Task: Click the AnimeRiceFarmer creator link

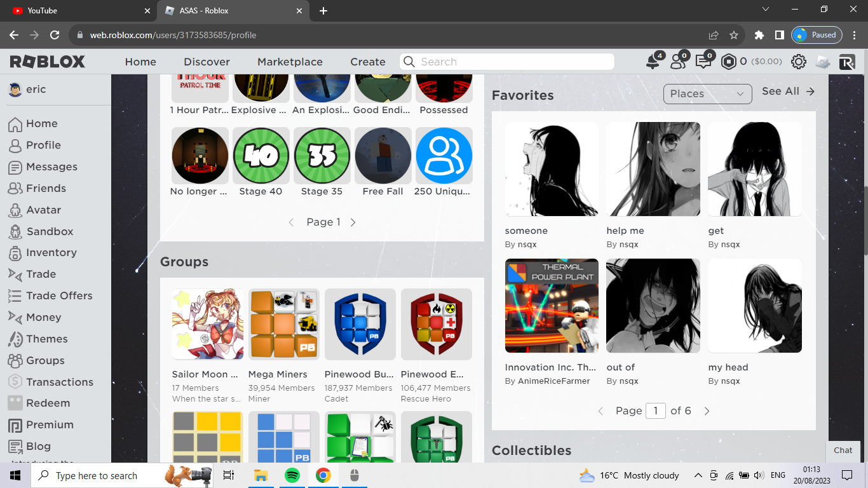Action: click(x=554, y=381)
